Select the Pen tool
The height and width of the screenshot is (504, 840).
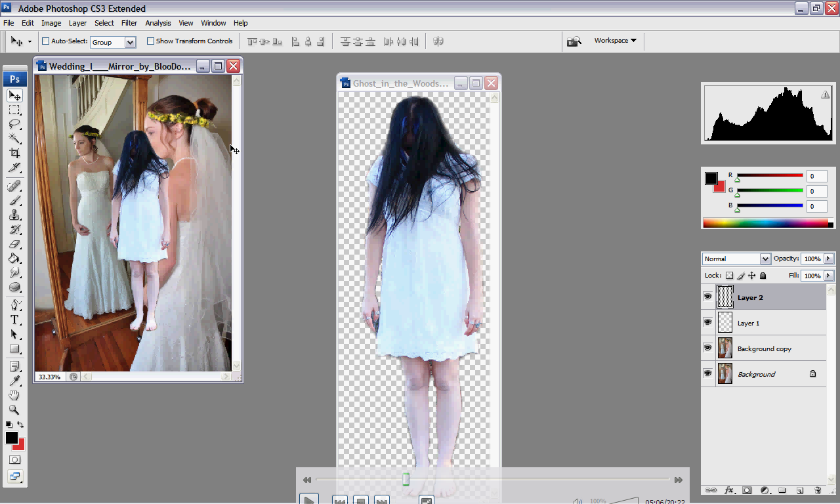14,306
